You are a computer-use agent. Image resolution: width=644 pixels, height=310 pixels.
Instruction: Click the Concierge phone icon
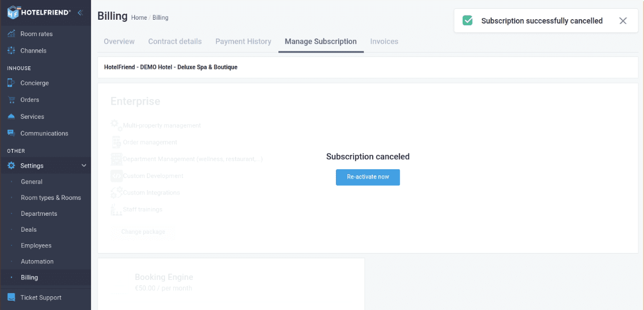12,83
